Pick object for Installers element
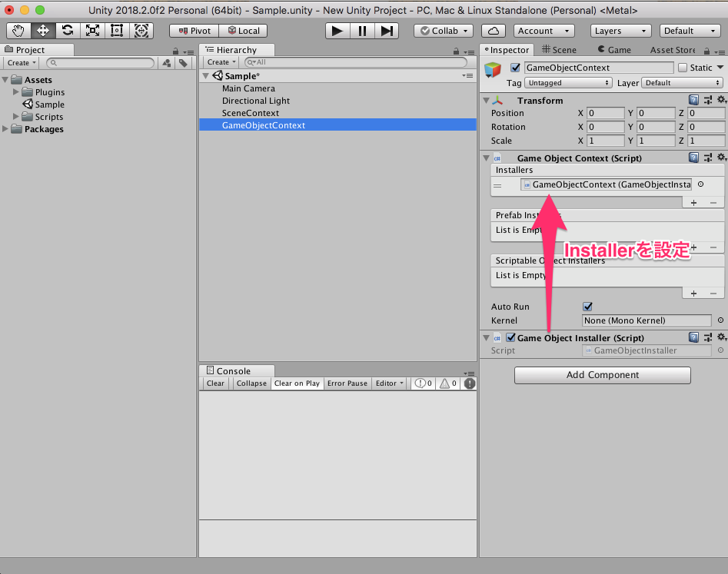The height and width of the screenshot is (574, 728). [700, 184]
